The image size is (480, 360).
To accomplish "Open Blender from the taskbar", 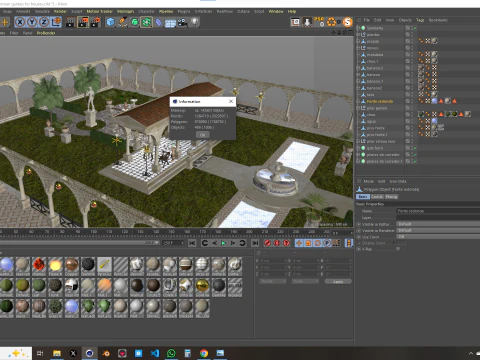I will 106,353.
